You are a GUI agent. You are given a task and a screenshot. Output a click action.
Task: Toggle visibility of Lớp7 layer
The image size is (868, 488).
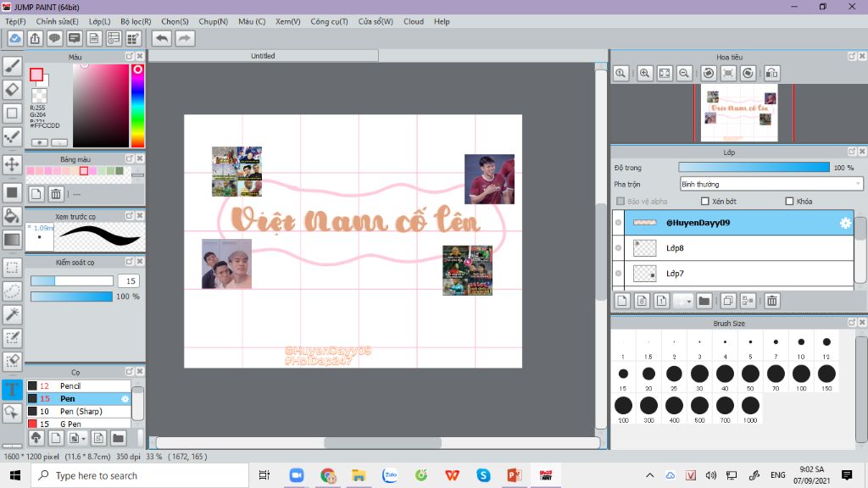618,274
